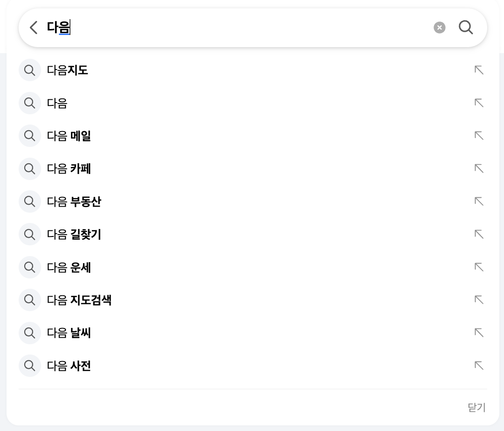This screenshot has width=504, height=431.
Task: Click the arrow icon beside 다음 메일
Action: 479,136
